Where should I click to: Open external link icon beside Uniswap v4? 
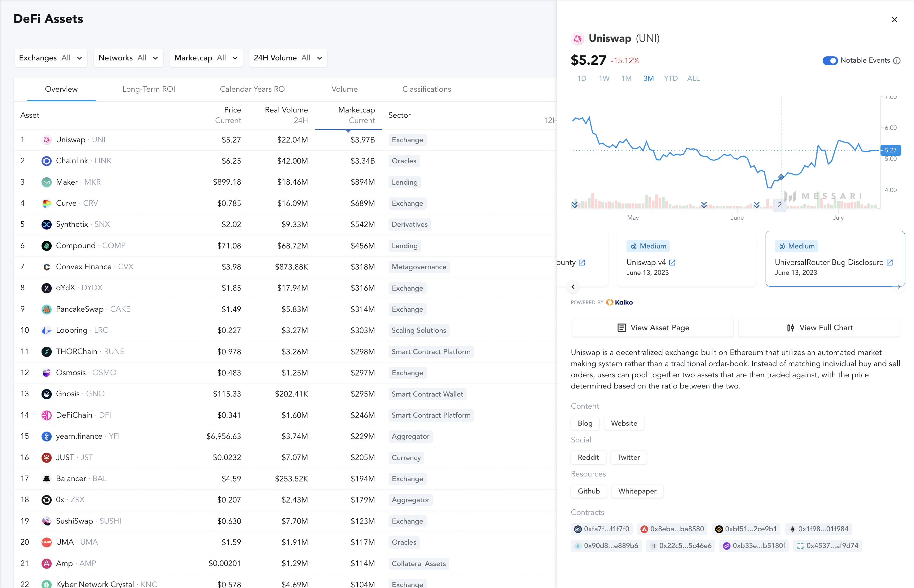coord(672,262)
